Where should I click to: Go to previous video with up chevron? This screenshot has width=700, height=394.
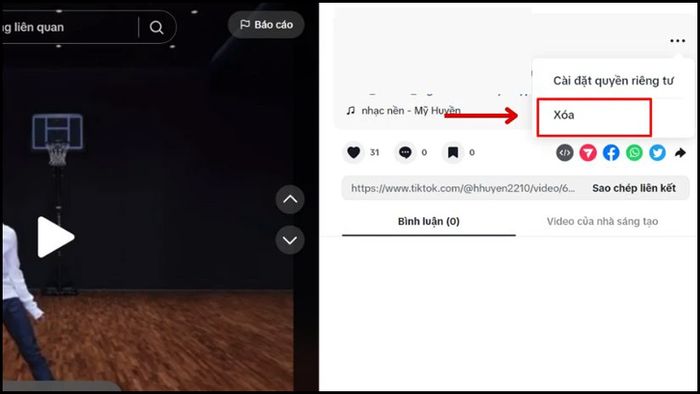click(290, 199)
